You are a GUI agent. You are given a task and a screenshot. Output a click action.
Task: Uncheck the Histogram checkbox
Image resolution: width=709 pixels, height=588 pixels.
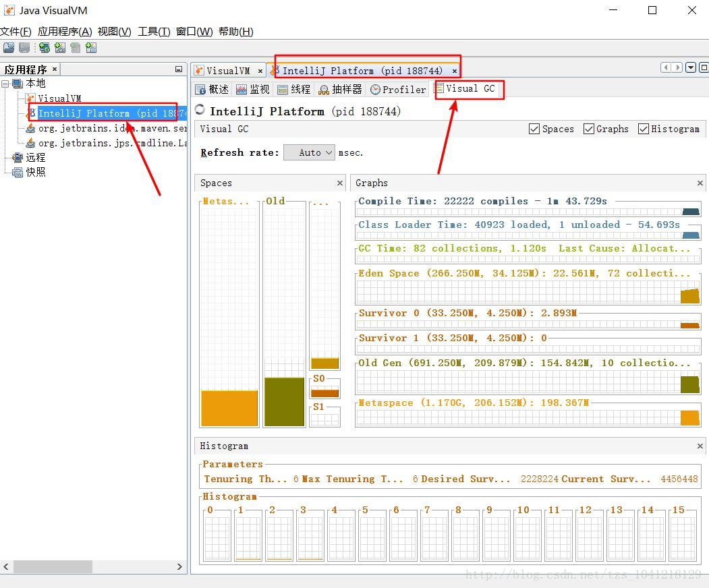click(x=643, y=129)
